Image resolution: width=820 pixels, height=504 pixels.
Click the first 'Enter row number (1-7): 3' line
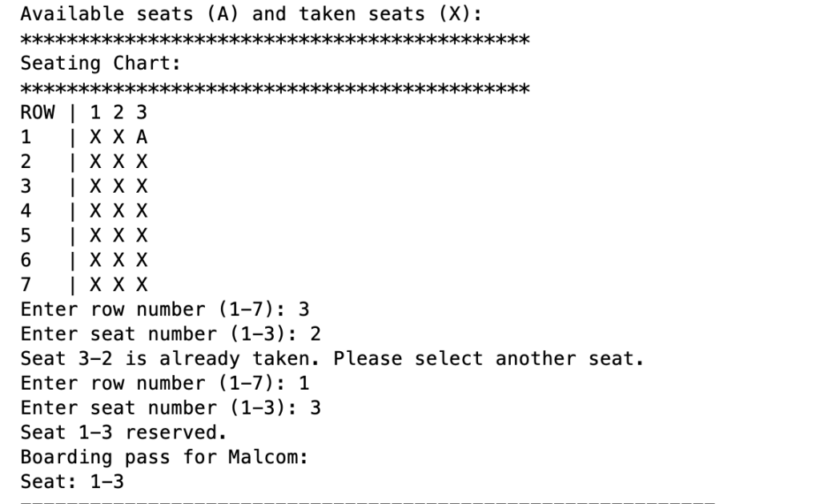[165, 310]
